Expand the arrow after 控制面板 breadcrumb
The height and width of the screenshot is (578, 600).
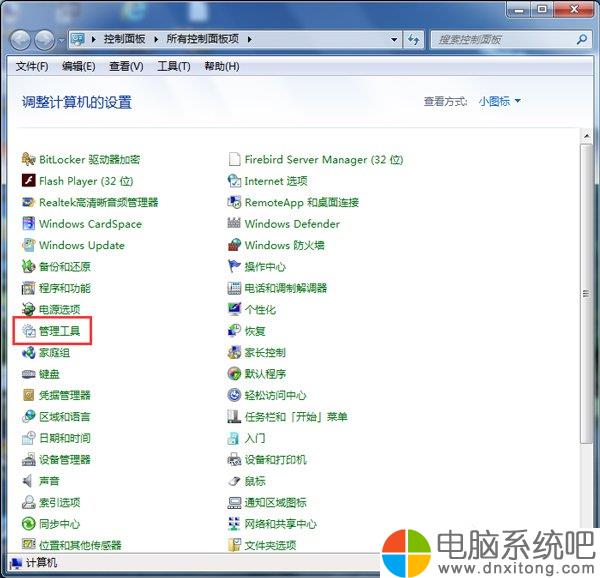156,39
